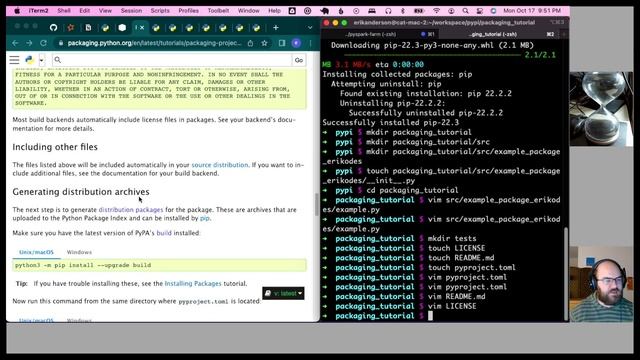
Task: Select the Windows tab
Action: [x=79, y=252]
